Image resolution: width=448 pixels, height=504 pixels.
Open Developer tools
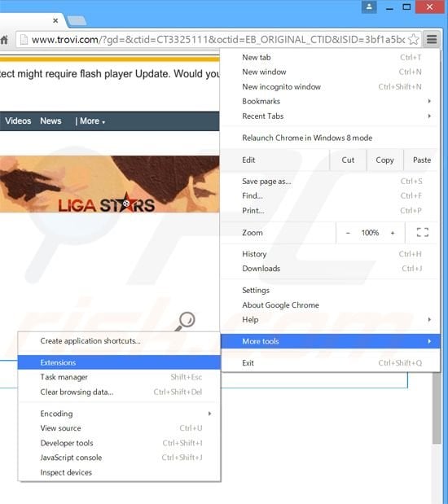(119, 443)
